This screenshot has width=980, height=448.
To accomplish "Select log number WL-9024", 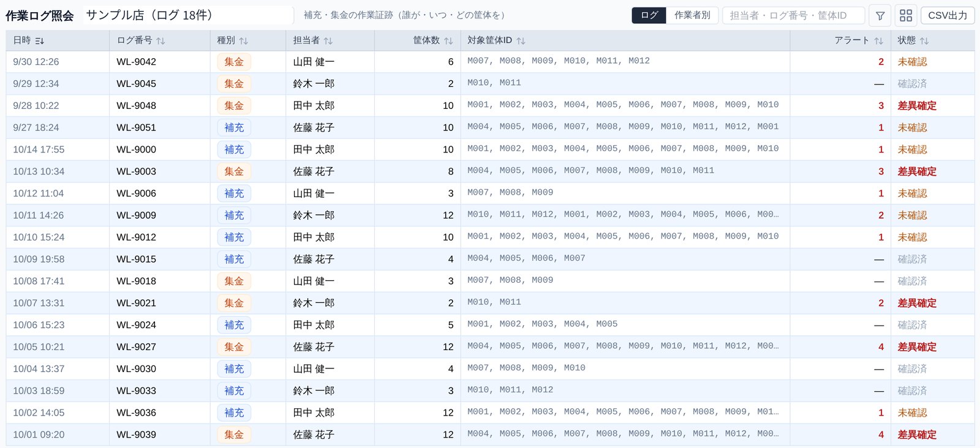I will point(136,325).
